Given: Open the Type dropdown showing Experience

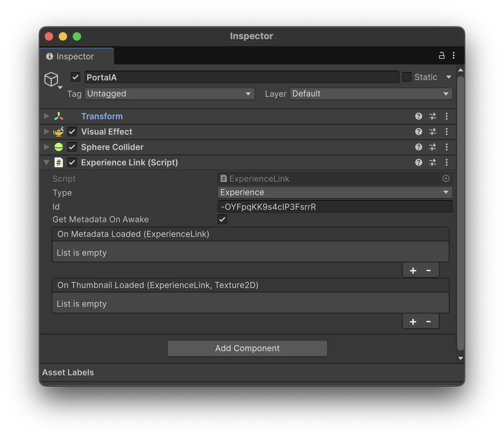Looking at the screenshot, I should click(x=334, y=192).
